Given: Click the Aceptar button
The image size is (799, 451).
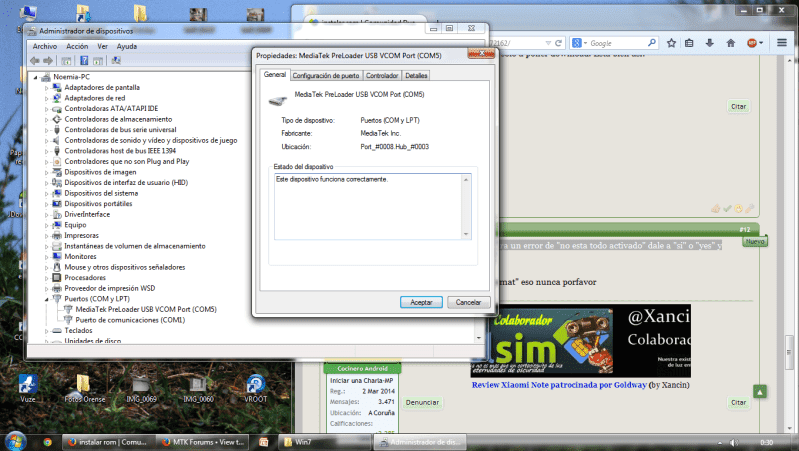Looking at the screenshot, I should pos(421,302).
